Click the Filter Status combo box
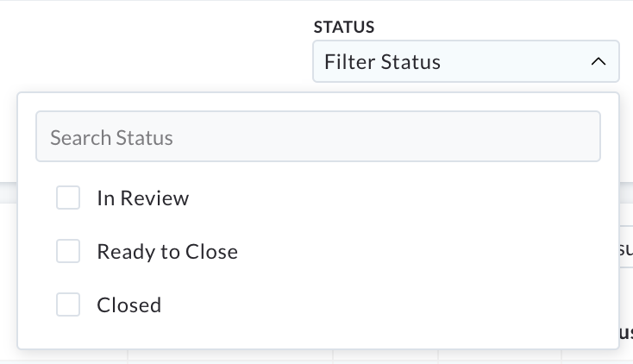Viewport: 633px width, 364px height. [466, 61]
